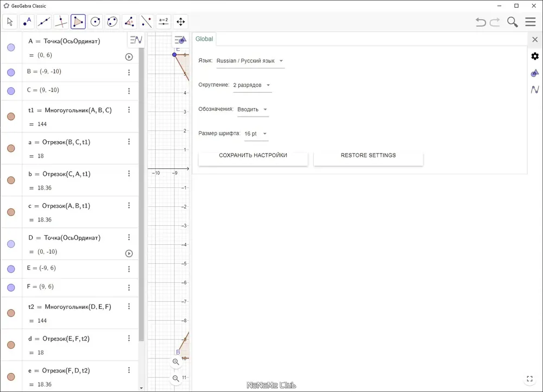The height and width of the screenshot is (392, 543).
Task: Toggle visibility of segment a
Action: (11, 148)
